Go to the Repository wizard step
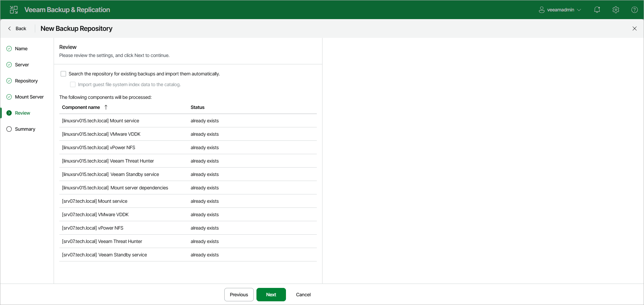644x305 pixels. pos(26,81)
